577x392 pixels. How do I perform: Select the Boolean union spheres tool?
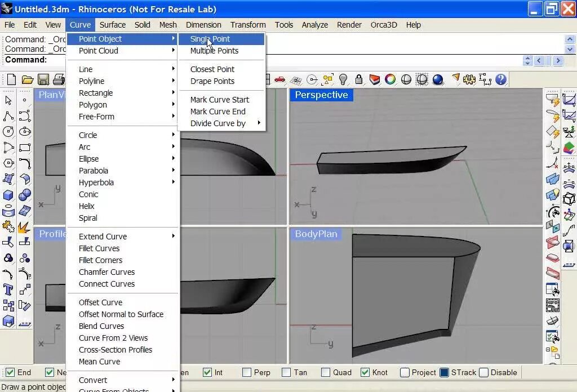point(25,195)
